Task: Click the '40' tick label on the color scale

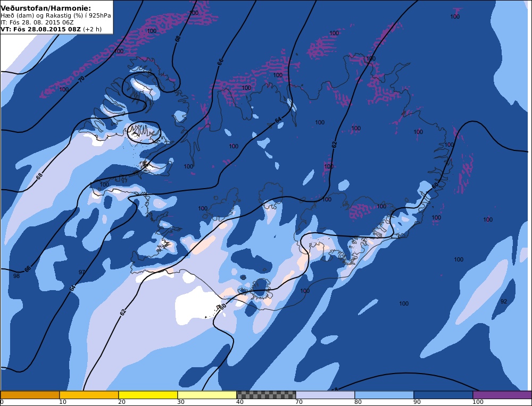Action: click(x=240, y=402)
